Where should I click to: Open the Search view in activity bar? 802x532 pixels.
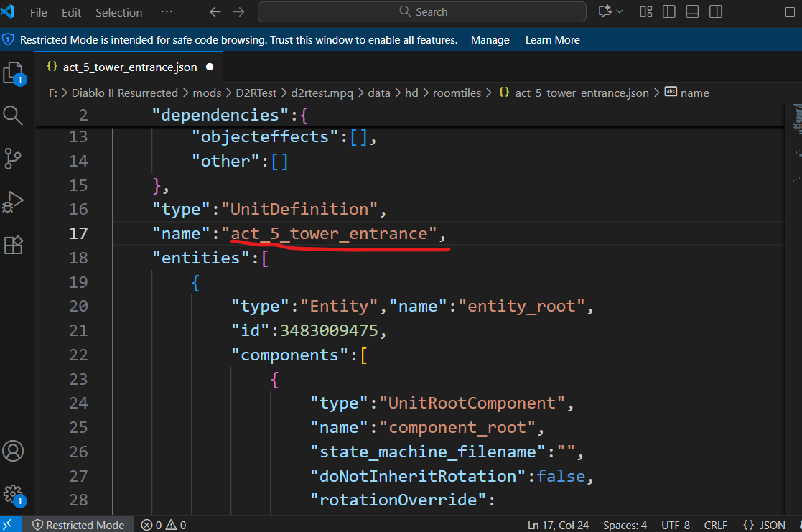coord(13,116)
